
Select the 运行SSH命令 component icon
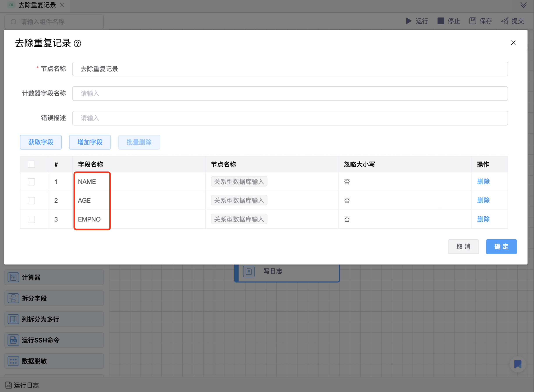13,340
